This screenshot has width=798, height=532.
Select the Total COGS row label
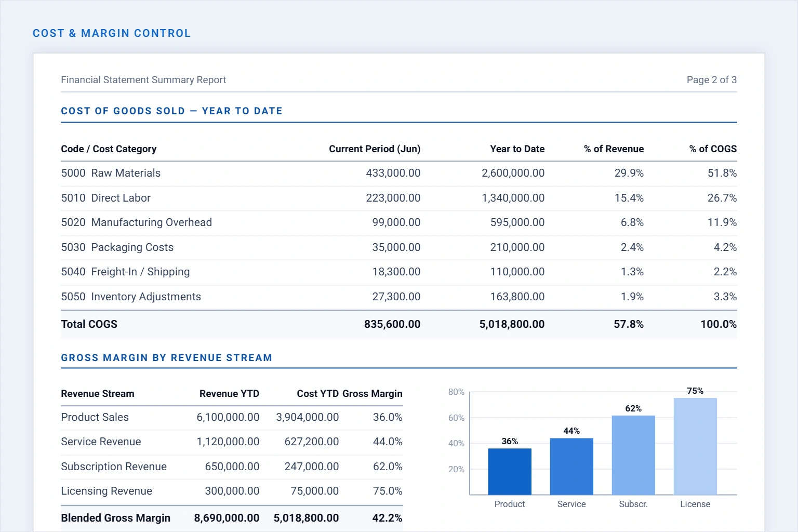[x=89, y=324]
